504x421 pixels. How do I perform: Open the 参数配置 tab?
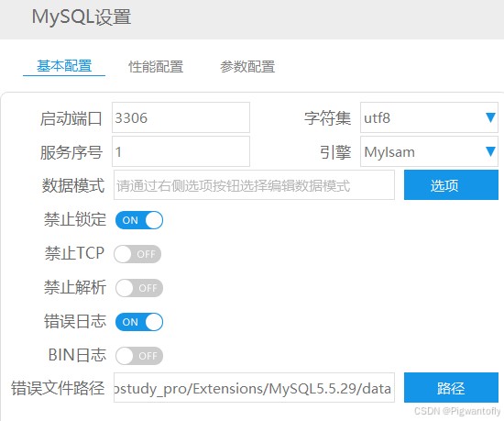(x=247, y=67)
